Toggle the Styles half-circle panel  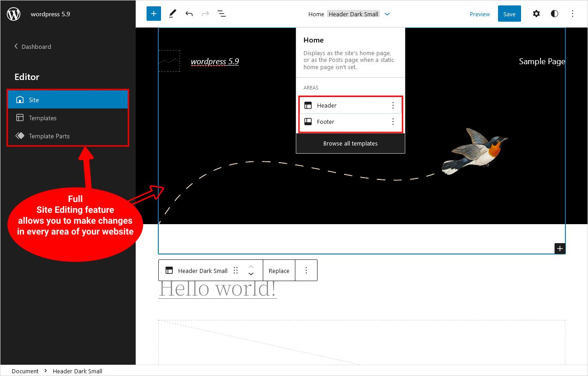click(x=555, y=14)
